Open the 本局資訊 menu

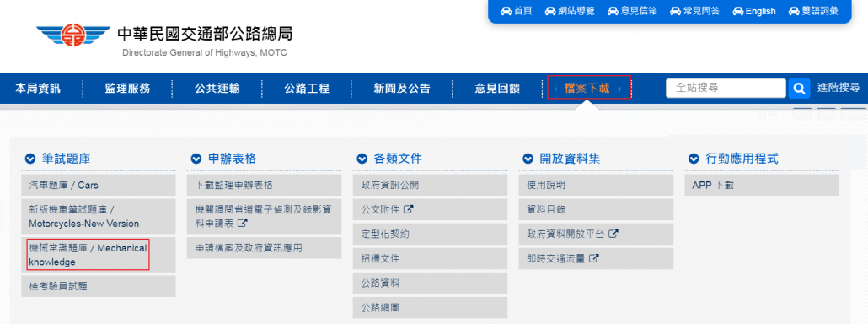click(x=38, y=88)
